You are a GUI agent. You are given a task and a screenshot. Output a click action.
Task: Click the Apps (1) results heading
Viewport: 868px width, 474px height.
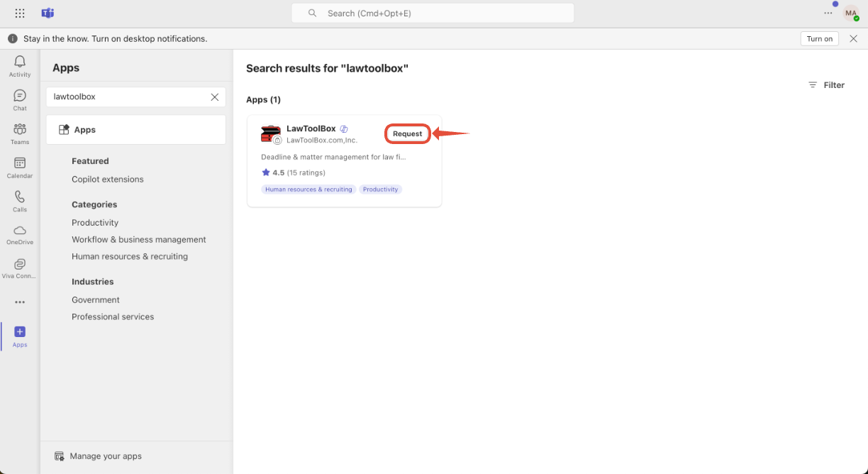pyautogui.click(x=263, y=100)
